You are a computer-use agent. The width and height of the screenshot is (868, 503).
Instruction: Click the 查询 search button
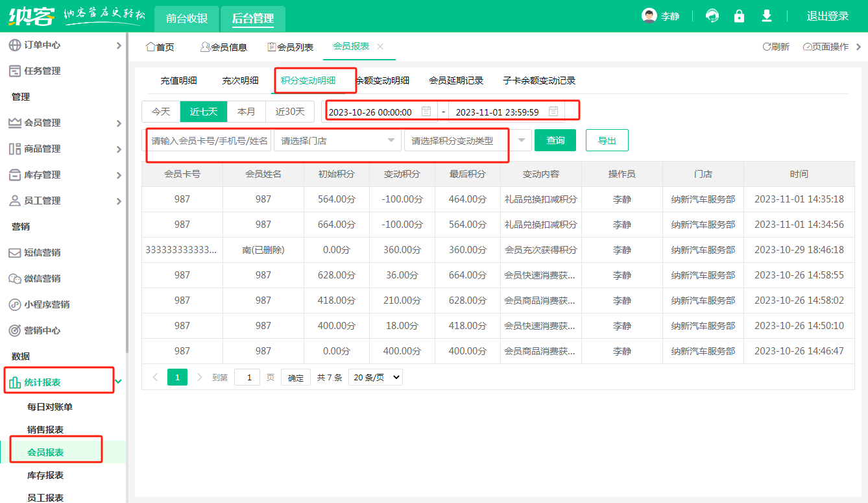coord(555,140)
